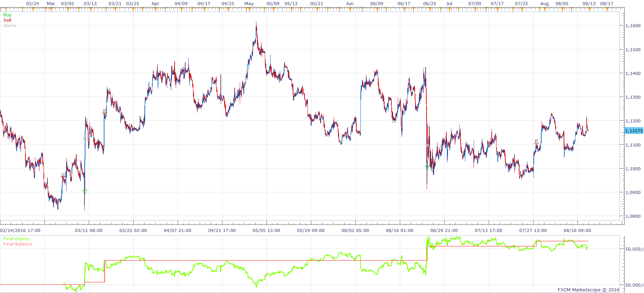Click the green Buy legend label
Viewport: 644px width, 293px height.
(x=7, y=15)
